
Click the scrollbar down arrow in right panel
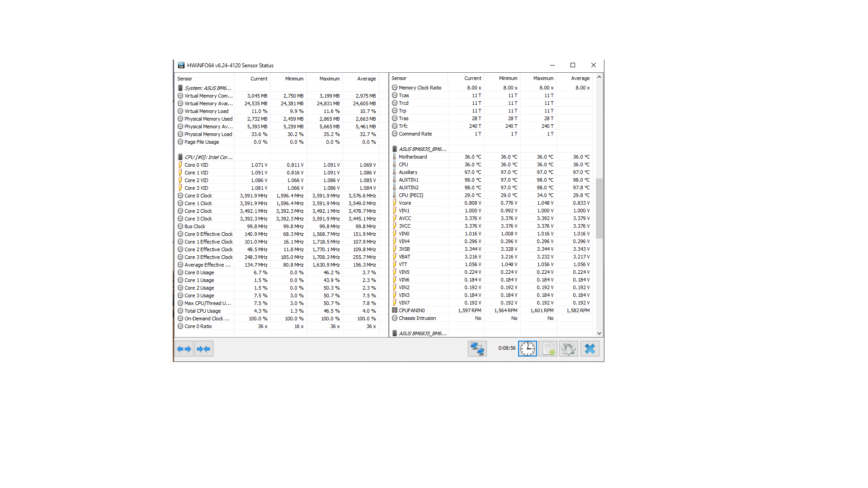coord(599,333)
